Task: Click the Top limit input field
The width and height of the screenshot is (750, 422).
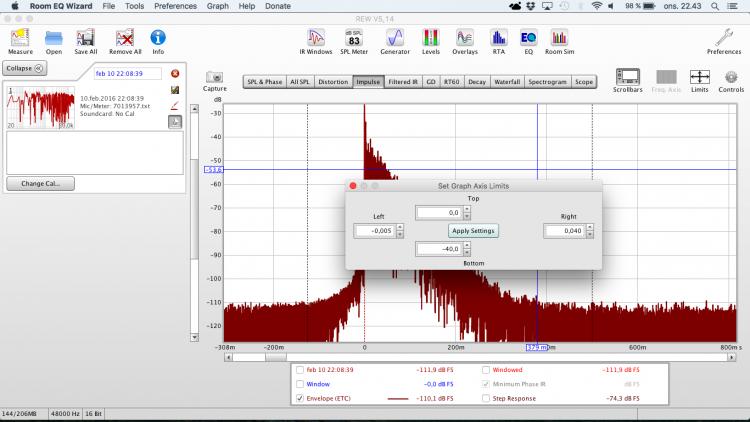Action: click(x=439, y=212)
